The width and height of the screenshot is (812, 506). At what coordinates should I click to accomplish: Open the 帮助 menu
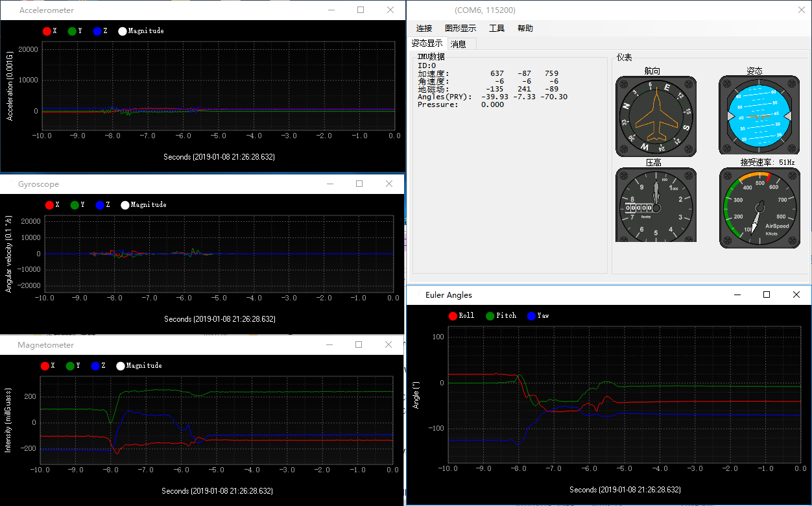click(x=525, y=29)
